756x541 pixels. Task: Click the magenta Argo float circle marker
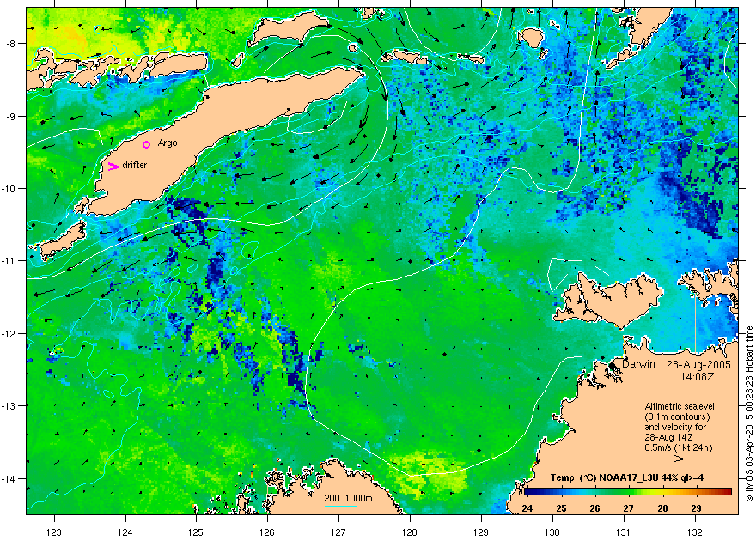click(x=147, y=144)
